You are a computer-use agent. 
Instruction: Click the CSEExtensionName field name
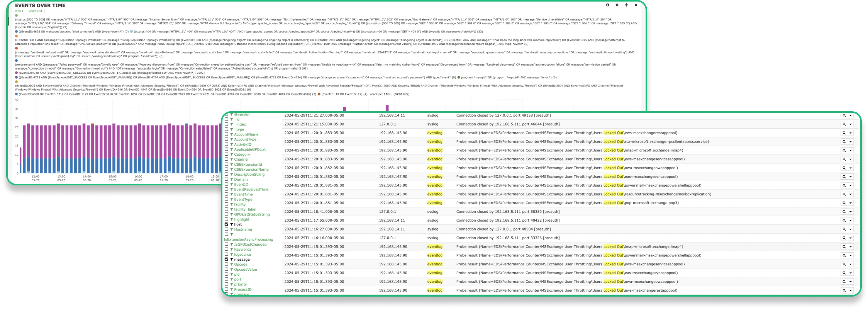click(x=251, y=170)
